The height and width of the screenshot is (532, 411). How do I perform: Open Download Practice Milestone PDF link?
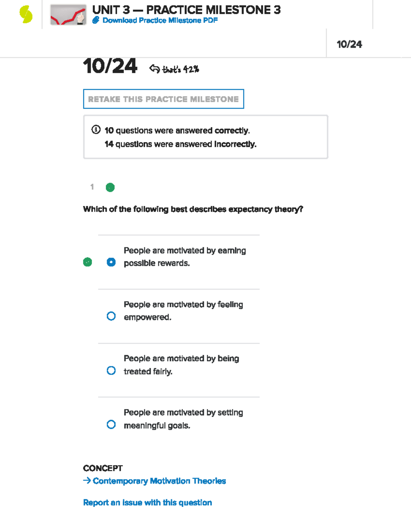tap(160, 20)
